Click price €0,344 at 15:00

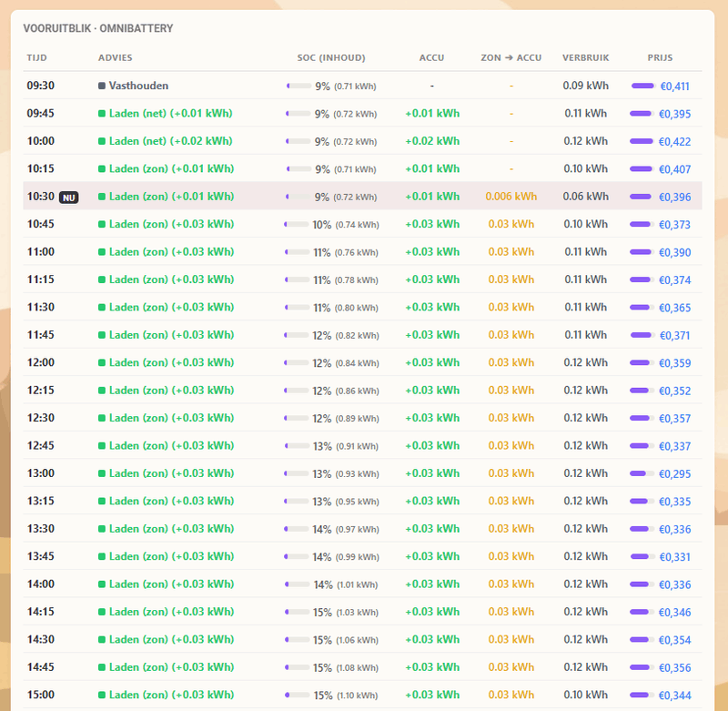tap(675, 696)
